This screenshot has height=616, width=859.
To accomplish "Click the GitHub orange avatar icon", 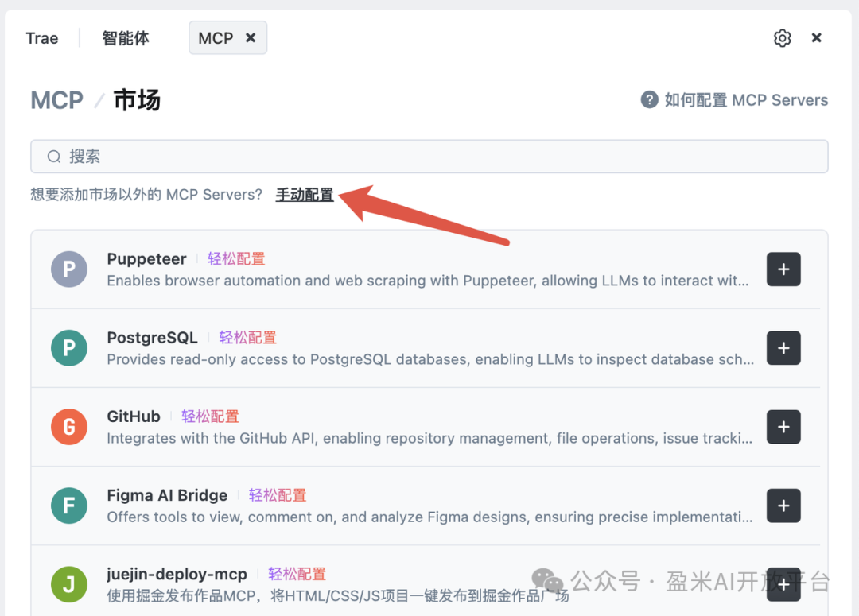I will (x=69, y=427).
